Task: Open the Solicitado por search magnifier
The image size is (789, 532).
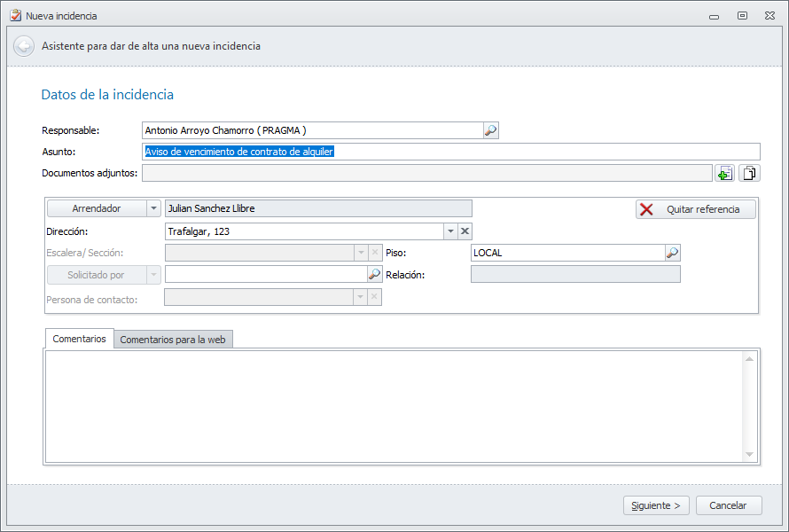Action: coord(374,275)
